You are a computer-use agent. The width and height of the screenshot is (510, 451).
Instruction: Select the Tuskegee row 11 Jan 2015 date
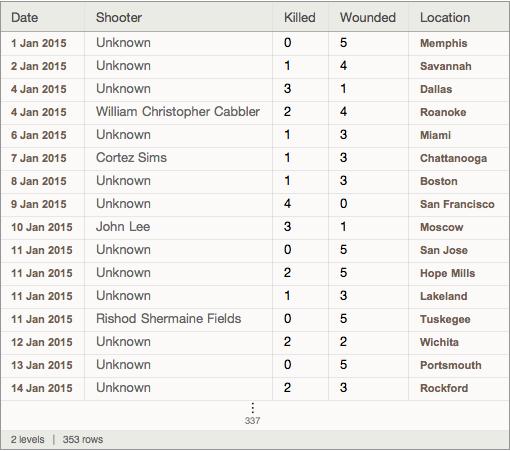click(x=42, y=319)
